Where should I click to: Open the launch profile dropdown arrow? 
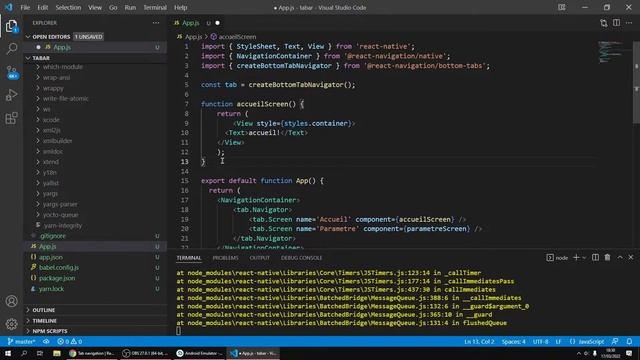[x=584, y=258]
